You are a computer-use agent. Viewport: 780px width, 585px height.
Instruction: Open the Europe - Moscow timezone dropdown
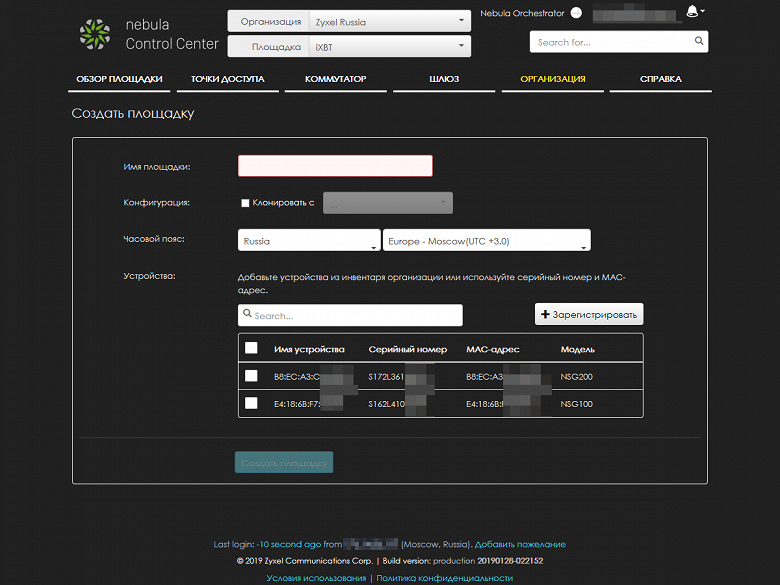pos(487,240)
